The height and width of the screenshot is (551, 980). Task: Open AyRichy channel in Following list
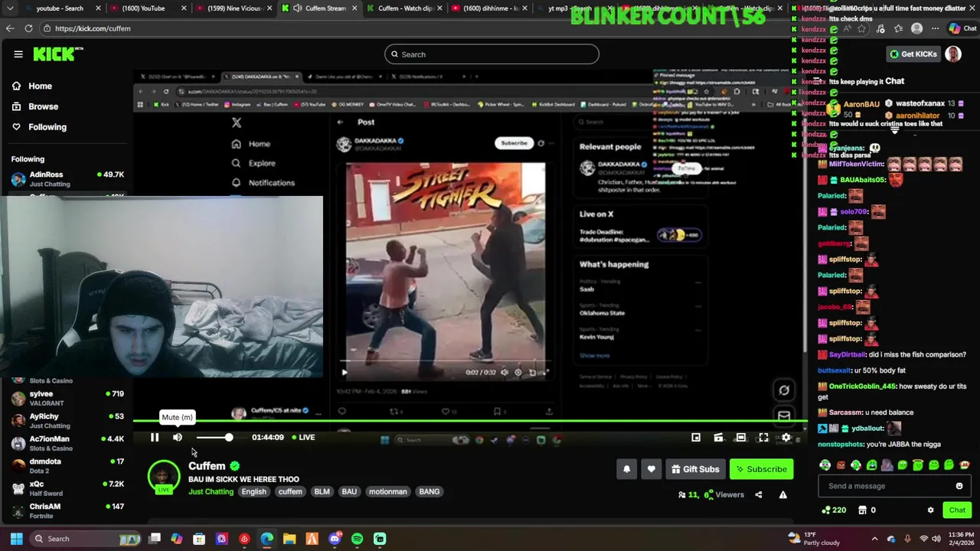67,421
